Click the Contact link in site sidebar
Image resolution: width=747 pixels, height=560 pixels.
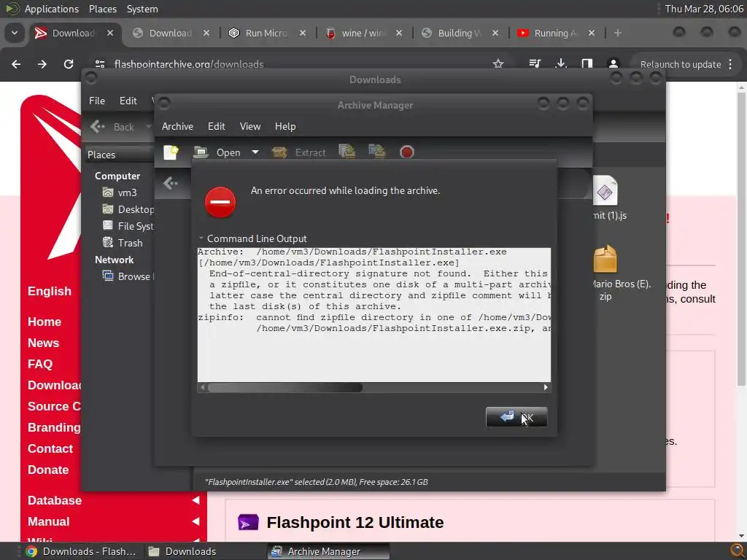pyautogui.click(x=50, y=448)
